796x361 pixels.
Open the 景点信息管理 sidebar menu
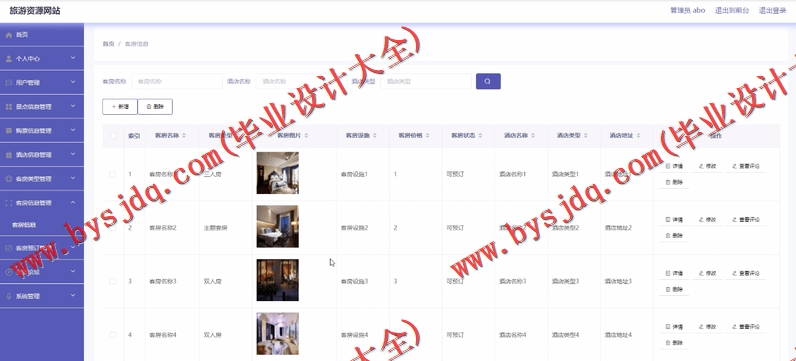pyautogui.click(x=42, y=107)
